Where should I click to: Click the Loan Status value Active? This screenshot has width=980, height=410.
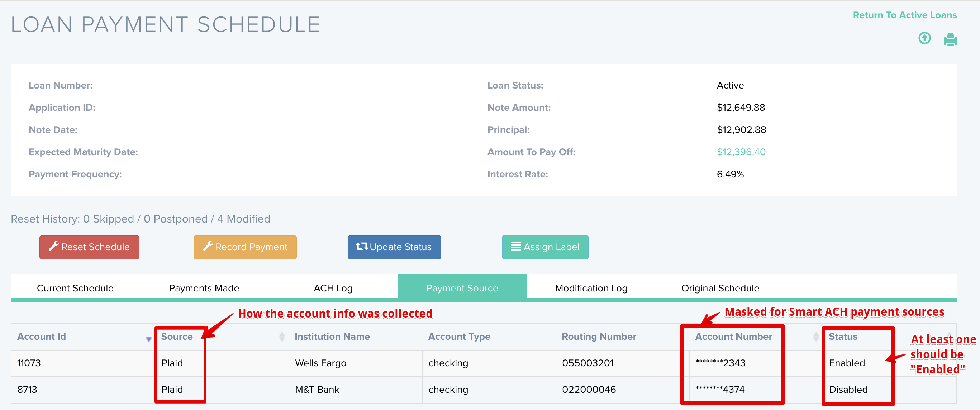[730, 85]
